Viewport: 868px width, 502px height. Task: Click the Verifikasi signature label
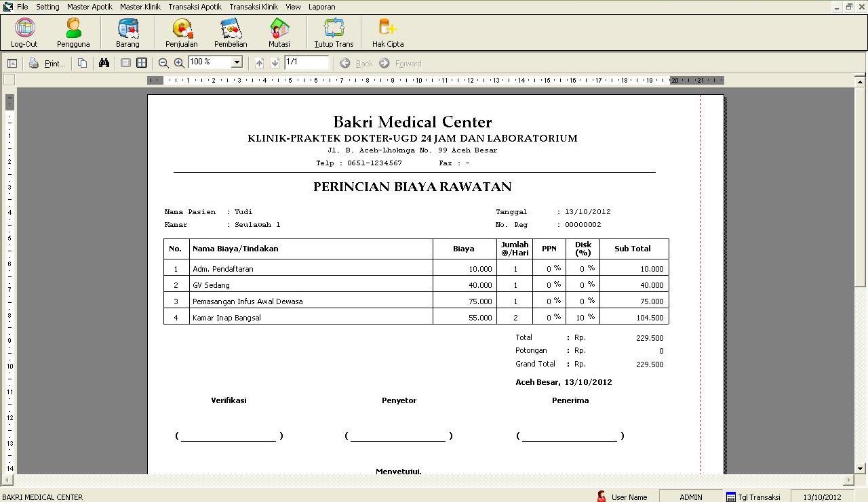[229, 400]
